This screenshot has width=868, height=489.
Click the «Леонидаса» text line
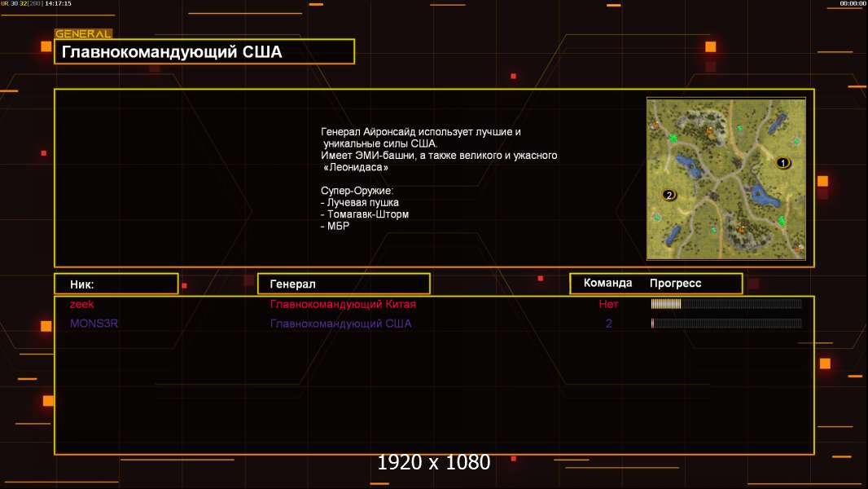(x=356, y=167)
